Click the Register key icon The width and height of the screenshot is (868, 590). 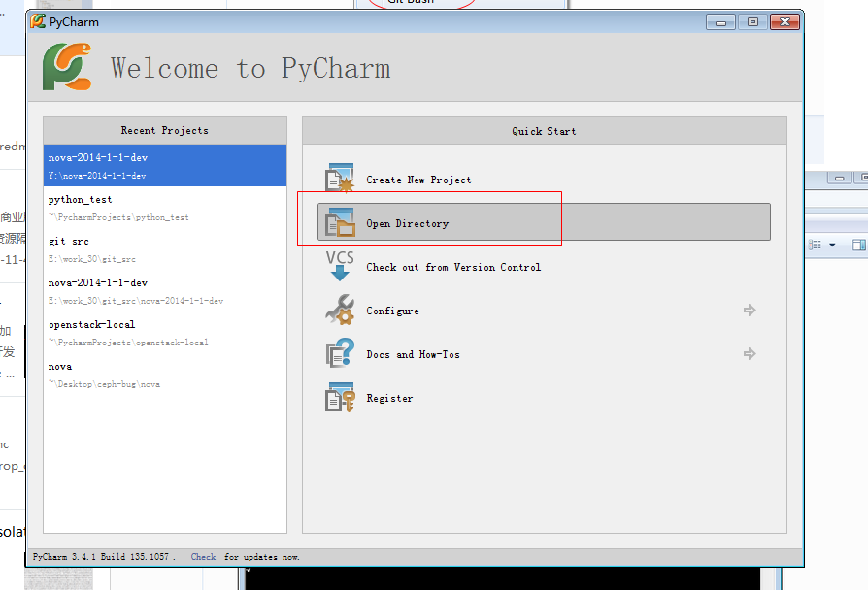[x=340, y=397]
